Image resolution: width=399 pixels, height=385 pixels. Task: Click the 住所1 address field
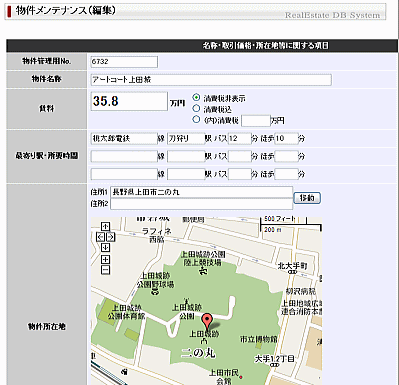click(x=202, y=192)
